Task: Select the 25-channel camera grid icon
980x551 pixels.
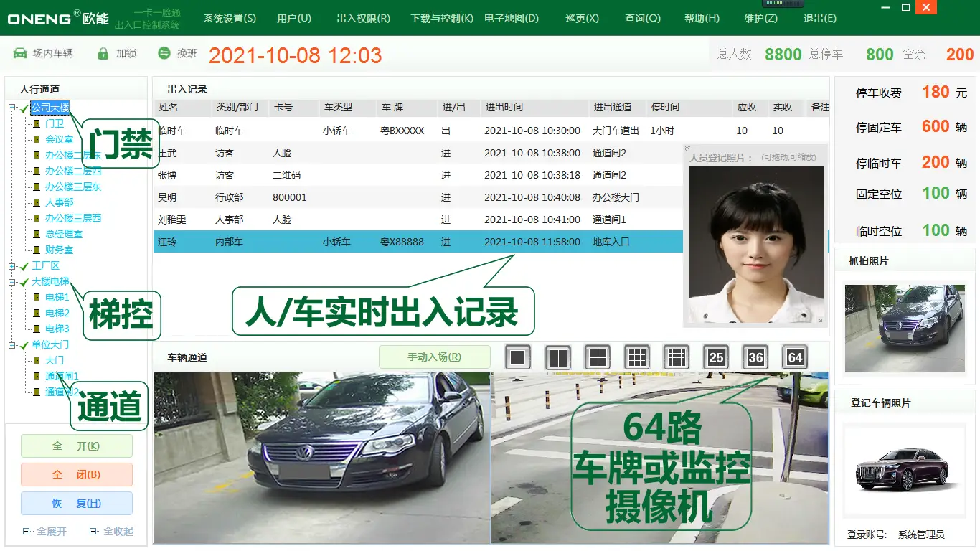Action: click(715, 357)
